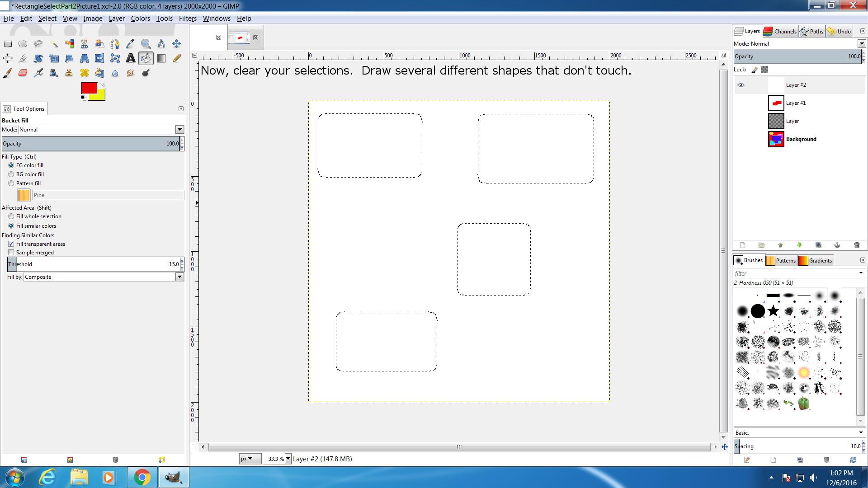Expand the bucket fill Mode dropdown

click(x=179, y=130)
